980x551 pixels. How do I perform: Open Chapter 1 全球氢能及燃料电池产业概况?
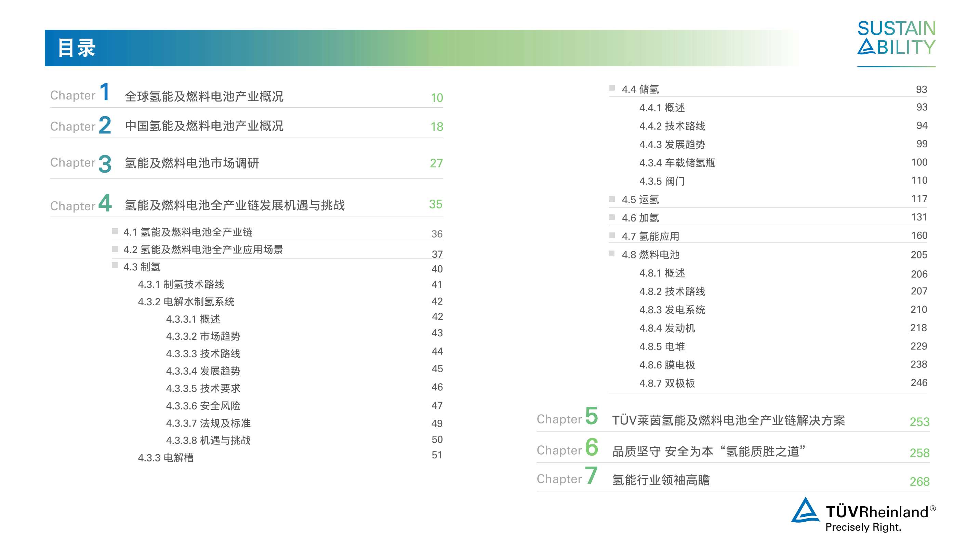click(x=204, y=97)
